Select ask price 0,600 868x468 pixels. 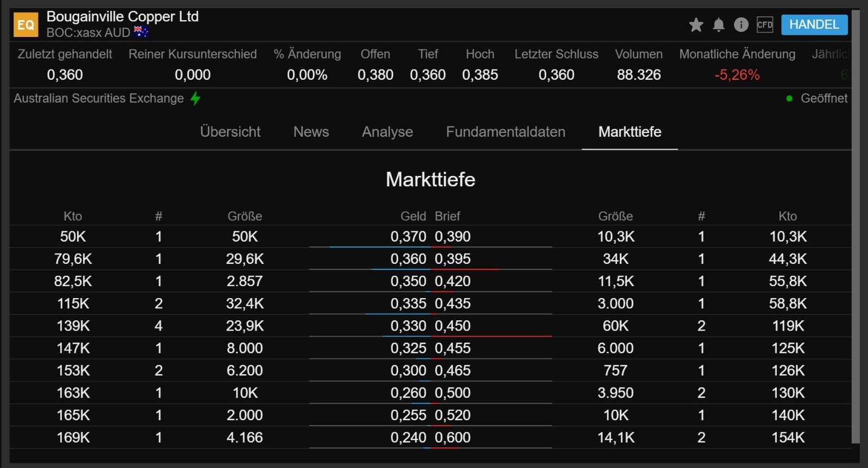click(452, 437)
